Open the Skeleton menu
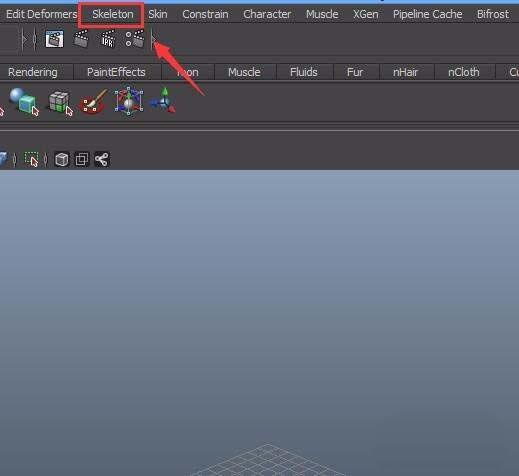 (x=113, y=14)
